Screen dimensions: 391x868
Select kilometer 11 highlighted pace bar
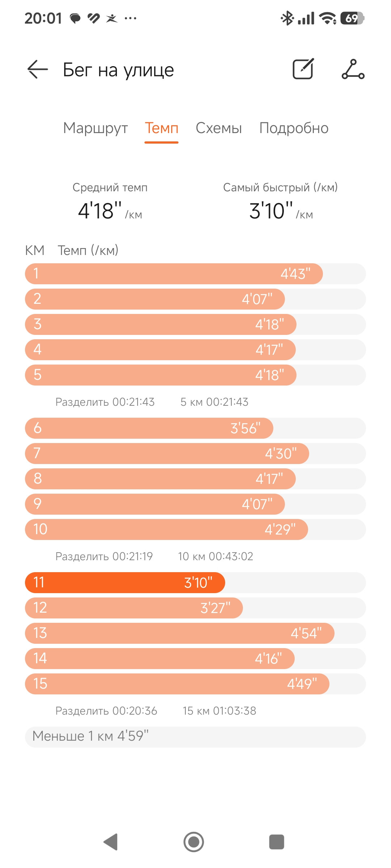click(x=125, y=583)
